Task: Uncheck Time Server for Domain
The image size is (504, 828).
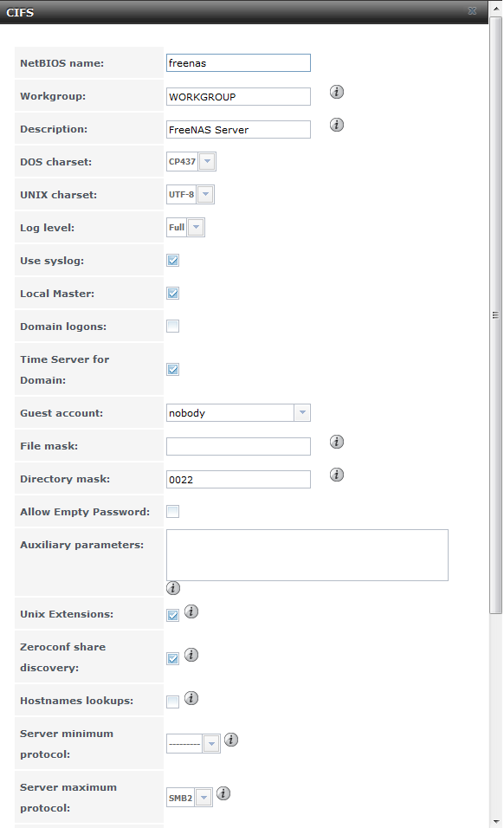Action: [172, 369]
